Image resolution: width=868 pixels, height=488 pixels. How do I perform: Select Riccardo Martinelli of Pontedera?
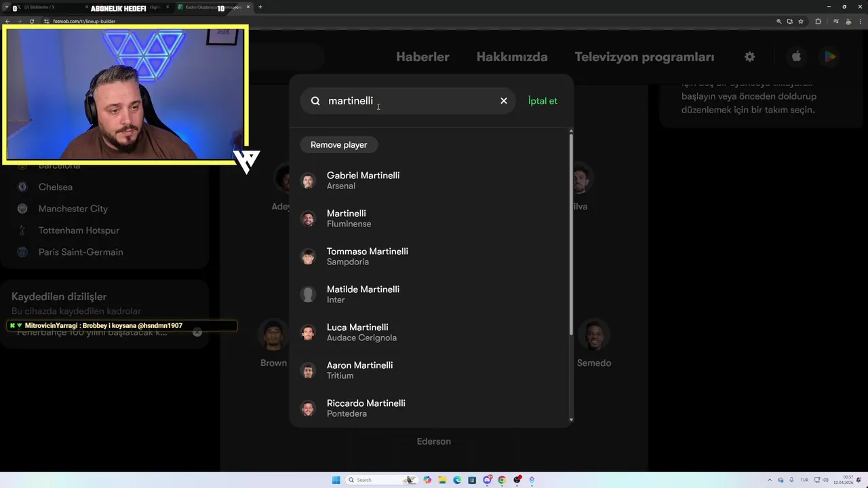[431, 408]
